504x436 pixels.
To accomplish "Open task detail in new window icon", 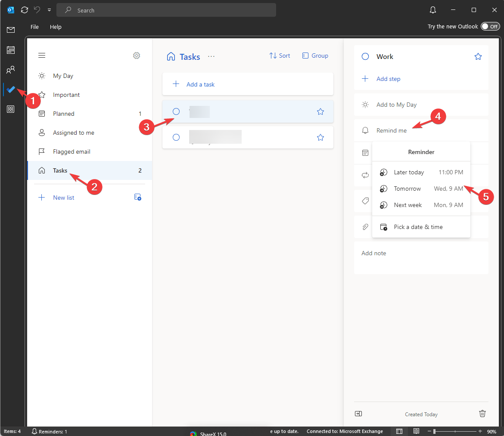I will [x=358, y=414].
